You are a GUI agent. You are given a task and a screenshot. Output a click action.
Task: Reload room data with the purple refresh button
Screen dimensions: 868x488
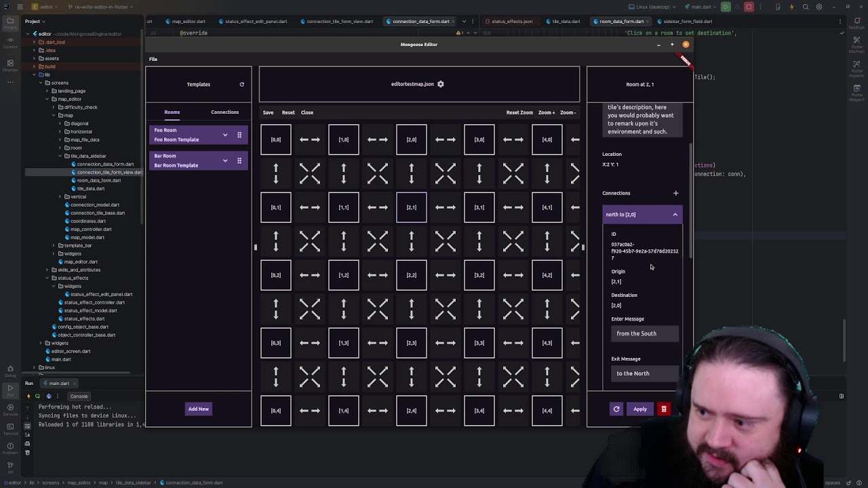(616, 409)
